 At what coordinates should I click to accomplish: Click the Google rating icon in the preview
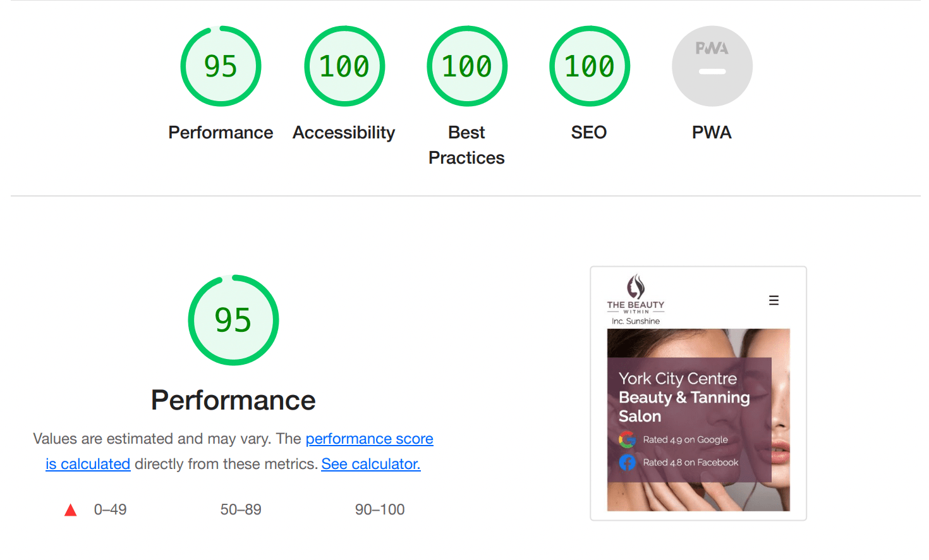point(626,439)
